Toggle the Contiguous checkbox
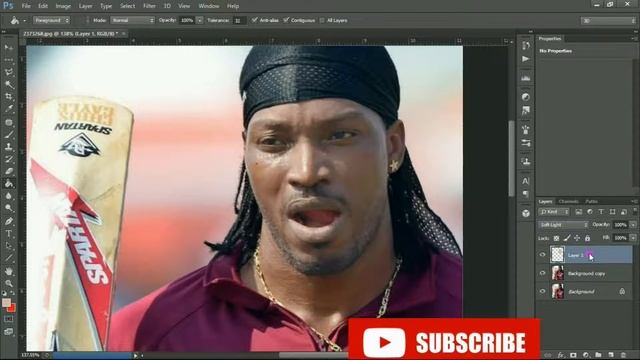This screenshot has width=640, height=360. 286,20
